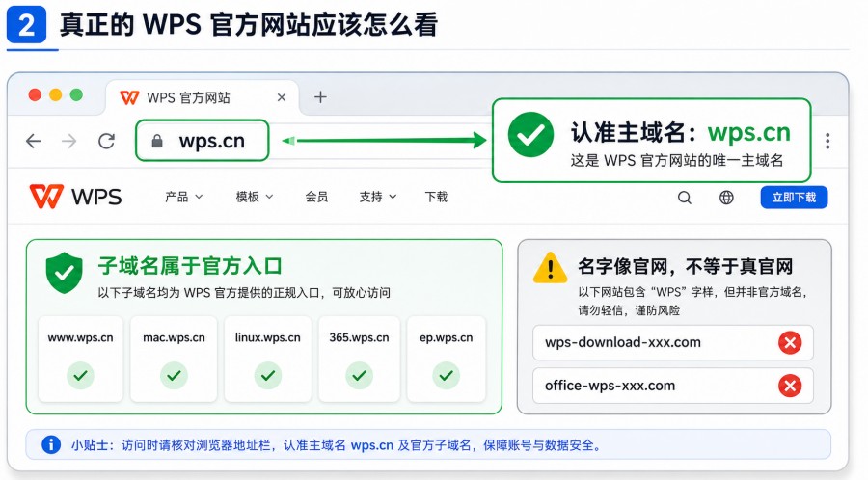Open the site search magnifier icon
The image size is (868, 480).
tap(685, 198)
